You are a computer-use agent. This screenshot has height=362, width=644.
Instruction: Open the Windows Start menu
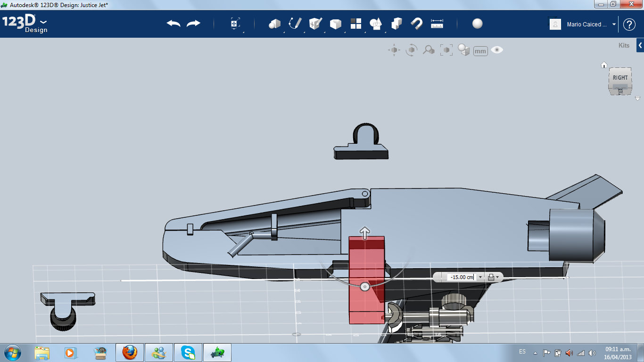[12, 352]
